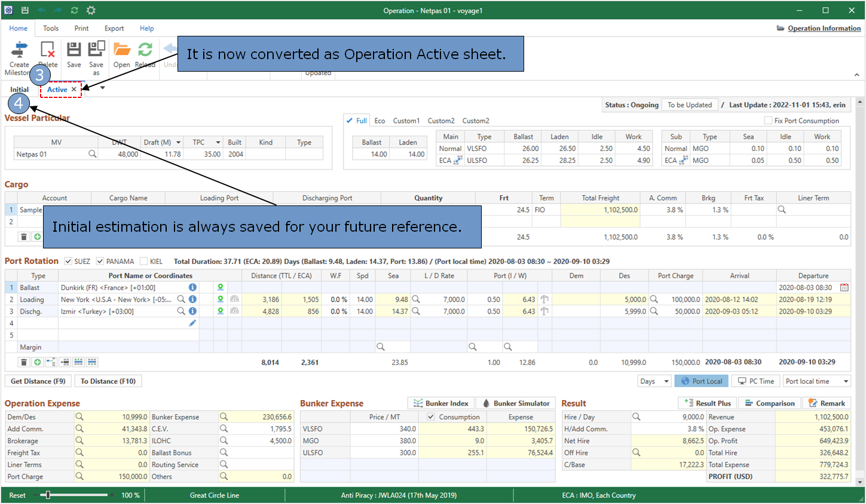This screenshot has width=866, height=504.
Task: Collapse the ribbon with the chevron
Action: tap(856, 75)
